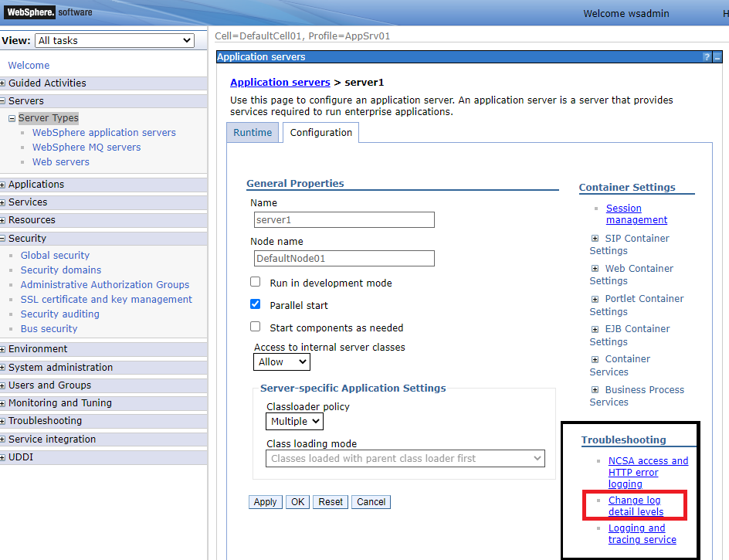Enable Run in development mode checkbox
The width and height of the screenshot is (729, 560).
[x=256, y=282]
